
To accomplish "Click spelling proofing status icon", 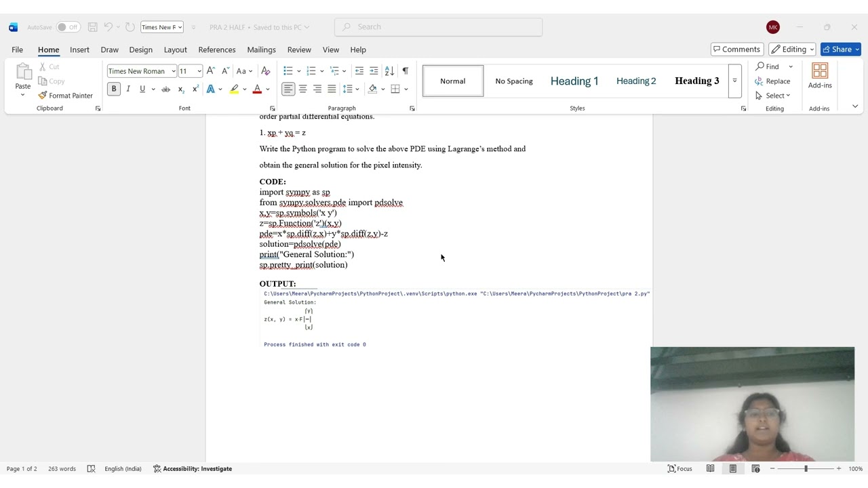I will click(x=91, y=468).
